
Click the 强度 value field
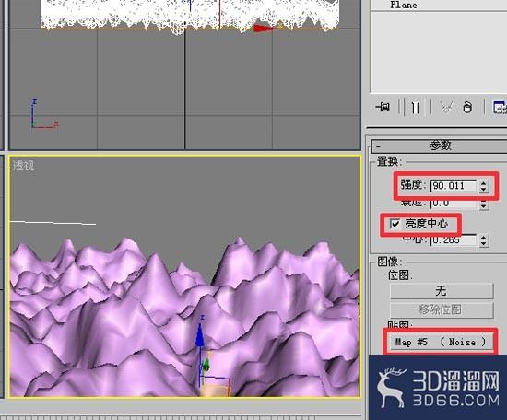454,186
